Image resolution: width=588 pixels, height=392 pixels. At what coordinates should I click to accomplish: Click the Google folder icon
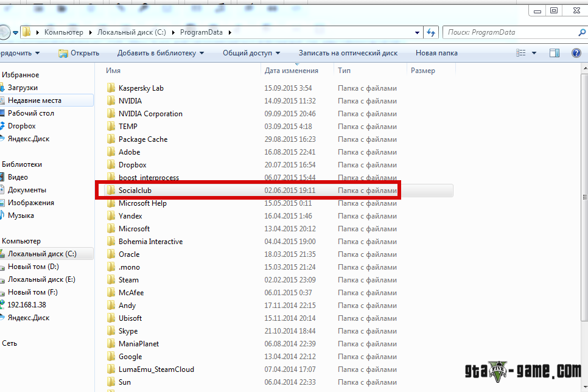[x=111, y=356]
